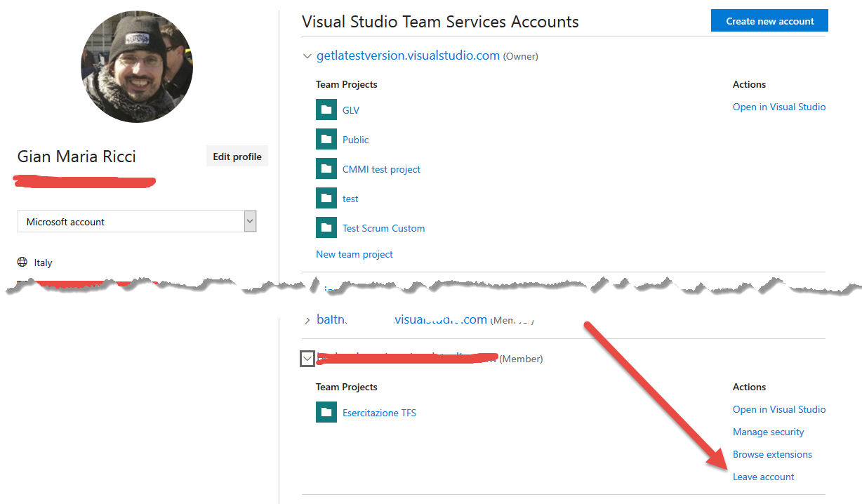The height and width of the screenshot is (504, 862).
Task: Open getlatestversion account in Visual Studio
Action: [x=779, y=107]
